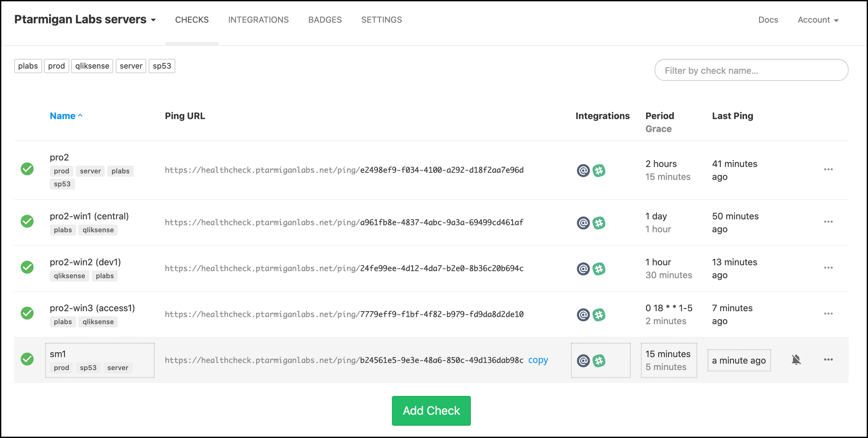
Task: Open the Integrations tab
Action: coord(258,20)
